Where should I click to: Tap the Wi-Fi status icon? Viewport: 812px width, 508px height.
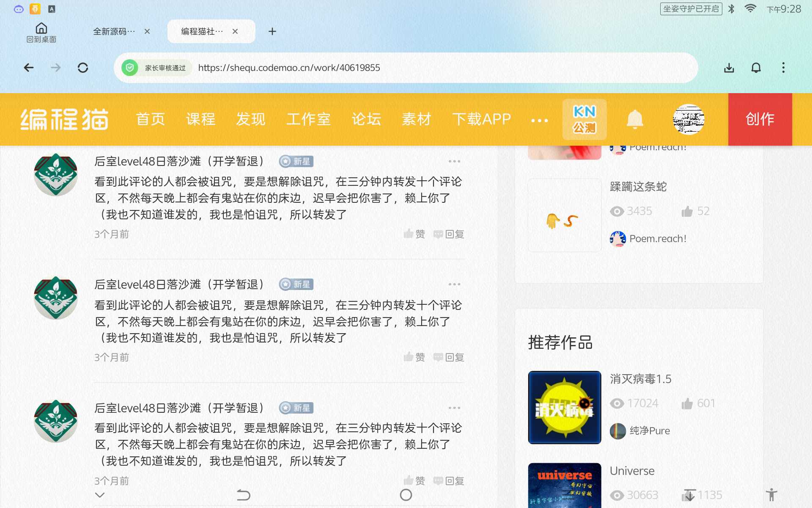(x=750, y=9)
